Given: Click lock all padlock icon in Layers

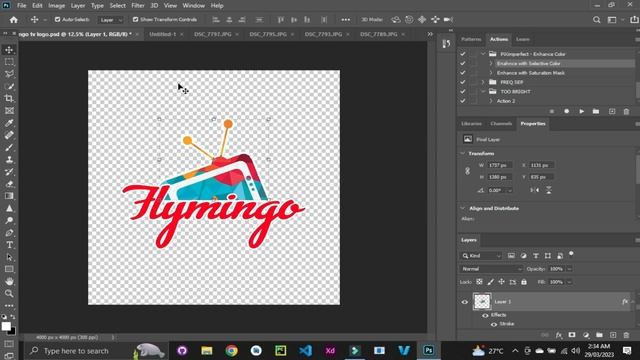Looking at the screenshot, I should pyautogui.click(x=524, y=282).
